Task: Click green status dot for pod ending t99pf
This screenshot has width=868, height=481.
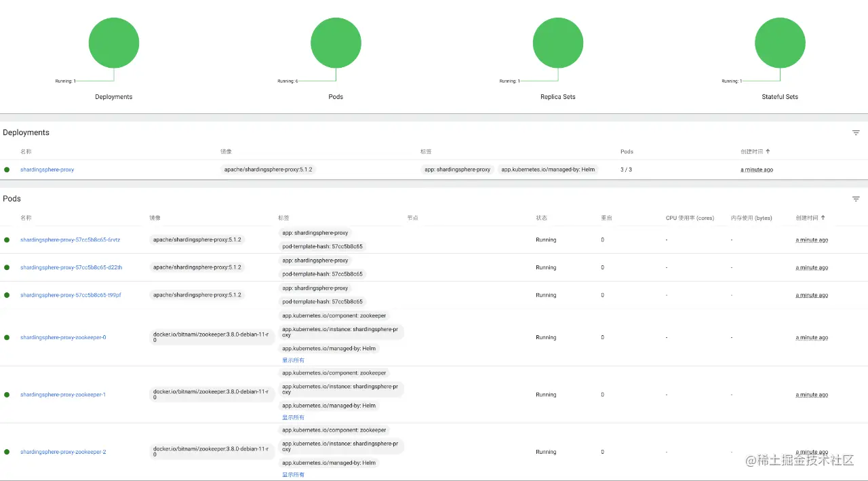Action: [7, 295]
